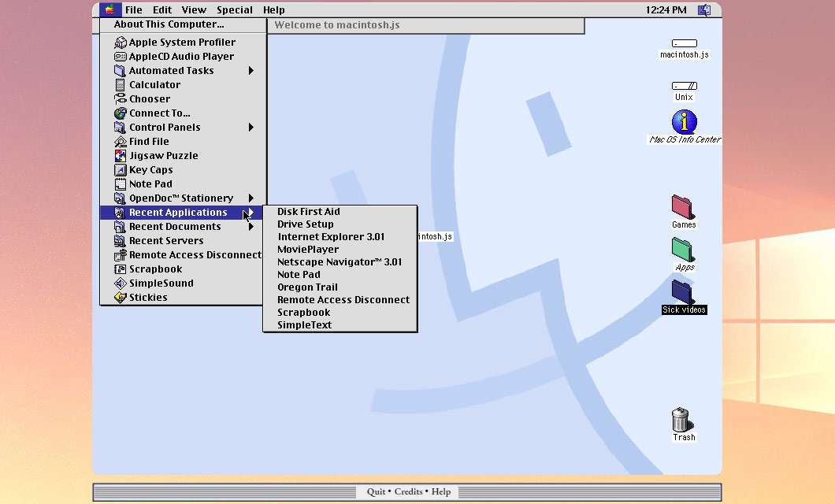
Task: Click the Recent Documents folder icon
Action: click(x=121, y=227)
